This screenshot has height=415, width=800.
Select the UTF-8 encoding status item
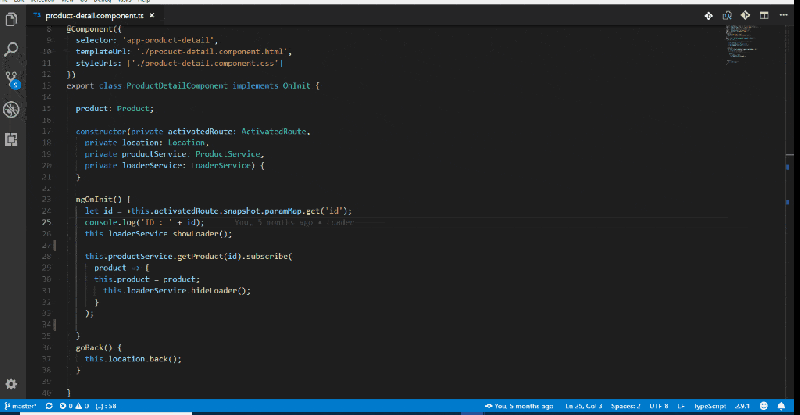[x=659, y=406]
